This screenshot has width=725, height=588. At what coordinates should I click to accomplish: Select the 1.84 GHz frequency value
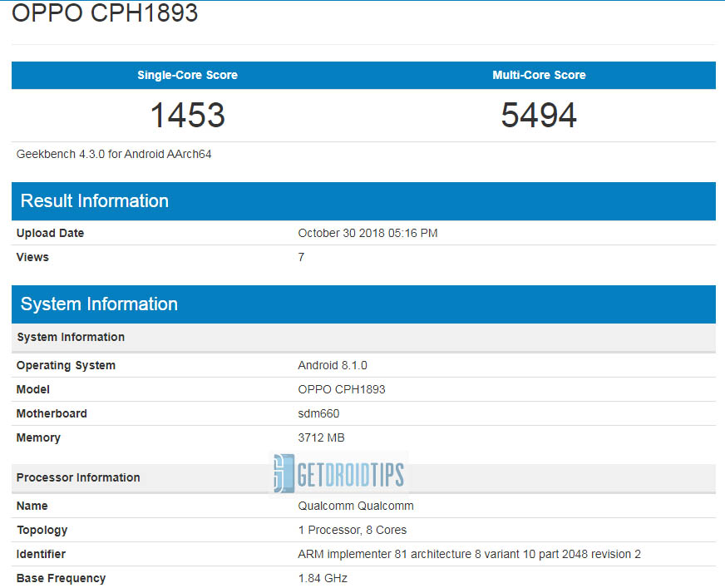[323, 578]
